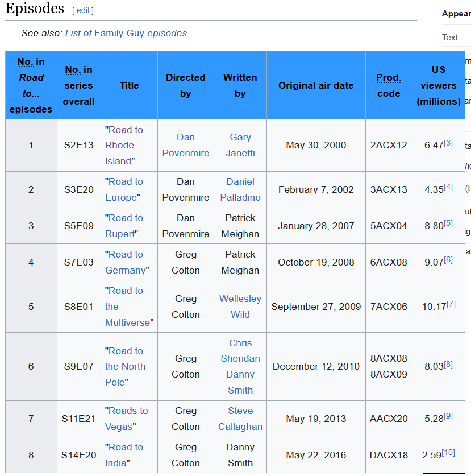Follow the Chris Sheridan writer link

(240, 351)
